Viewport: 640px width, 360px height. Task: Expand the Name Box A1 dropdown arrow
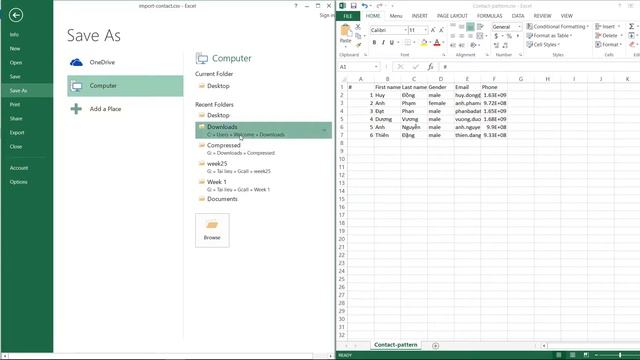pyautogui.click(x=376, y=67)
